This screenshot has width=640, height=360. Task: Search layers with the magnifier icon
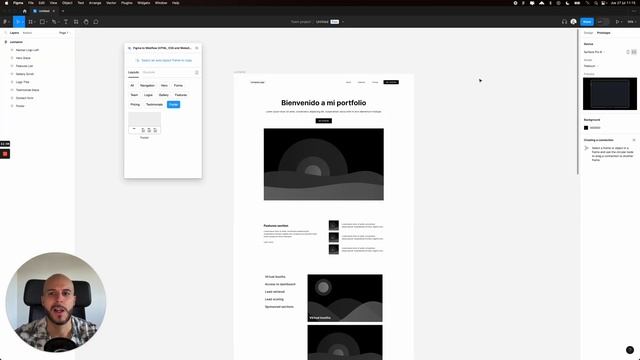pyautogui.click(x=5, y=33)
